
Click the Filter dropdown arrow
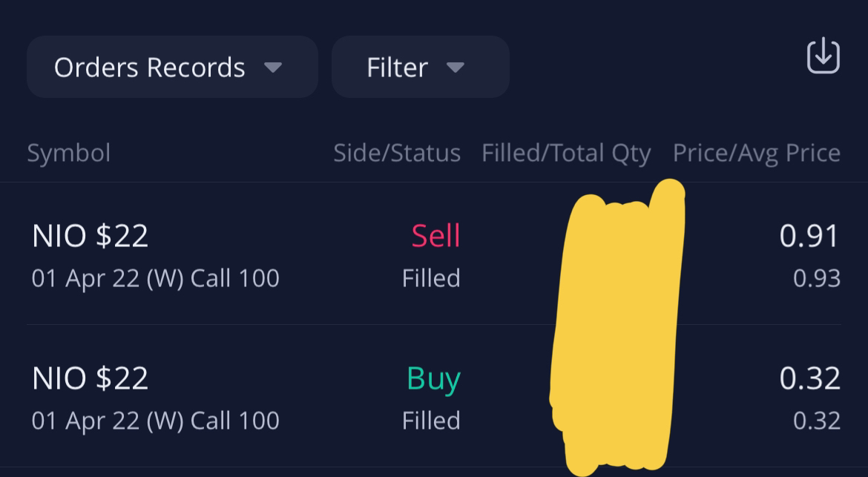pos(455,68)
